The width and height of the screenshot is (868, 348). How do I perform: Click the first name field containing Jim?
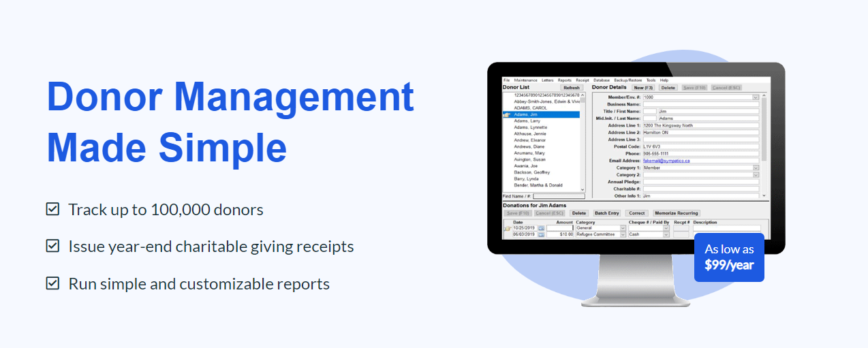pos(709,111)
